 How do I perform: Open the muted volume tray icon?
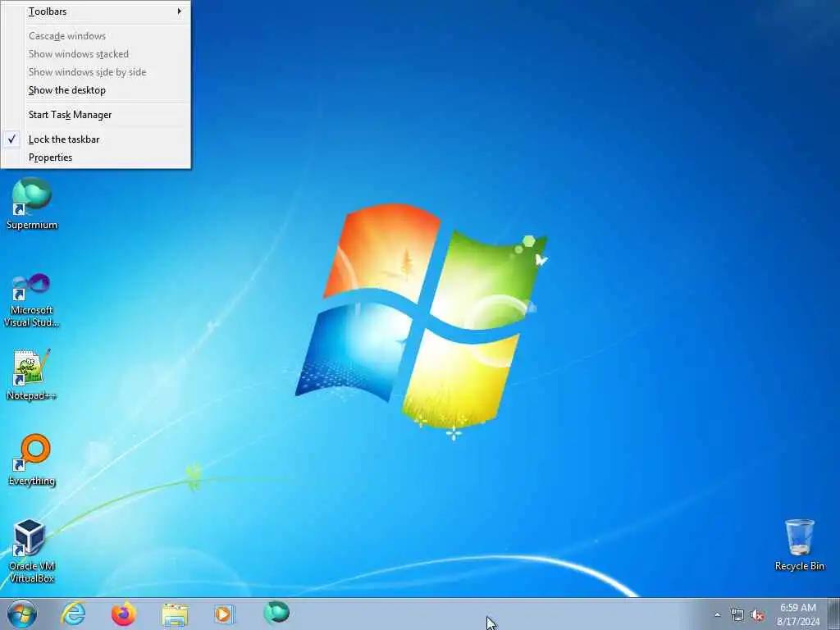click(757, 615)
